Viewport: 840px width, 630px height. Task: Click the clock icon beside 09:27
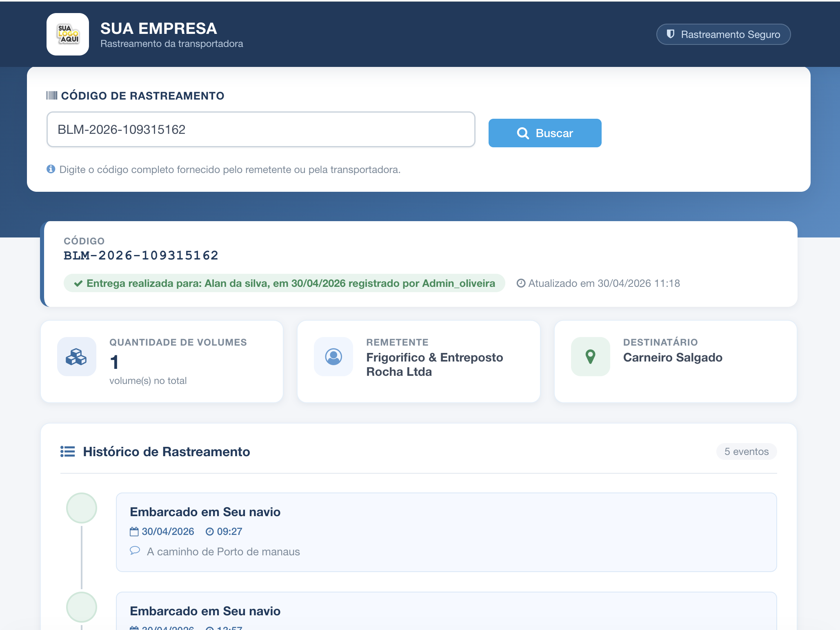click(210, 532)
